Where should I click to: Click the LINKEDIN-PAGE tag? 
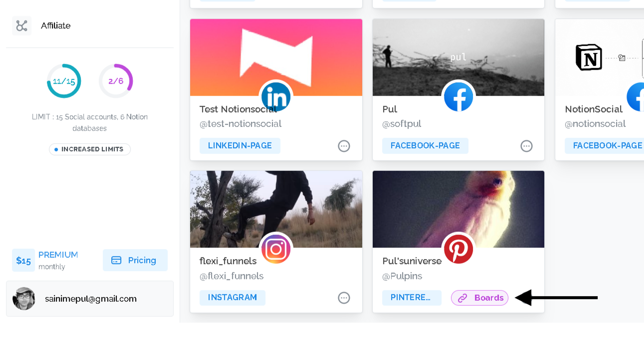point(239,146)
